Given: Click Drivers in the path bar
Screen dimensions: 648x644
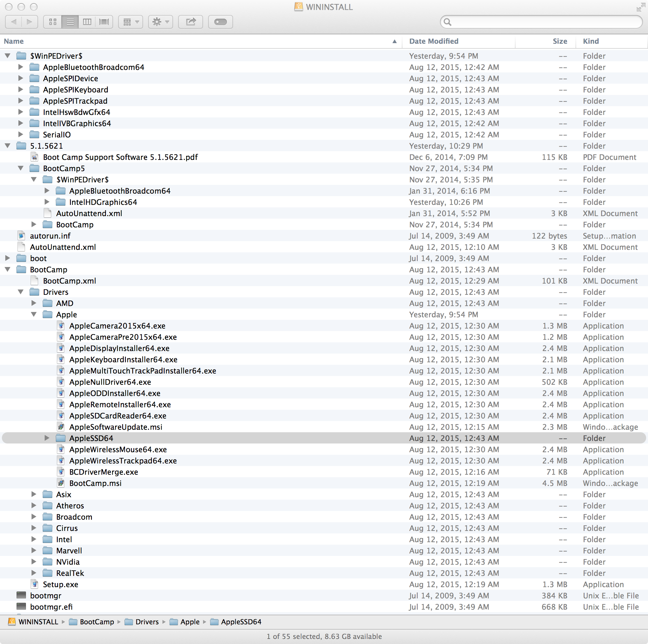Looking at the screenshot, I should coord(147,622).
